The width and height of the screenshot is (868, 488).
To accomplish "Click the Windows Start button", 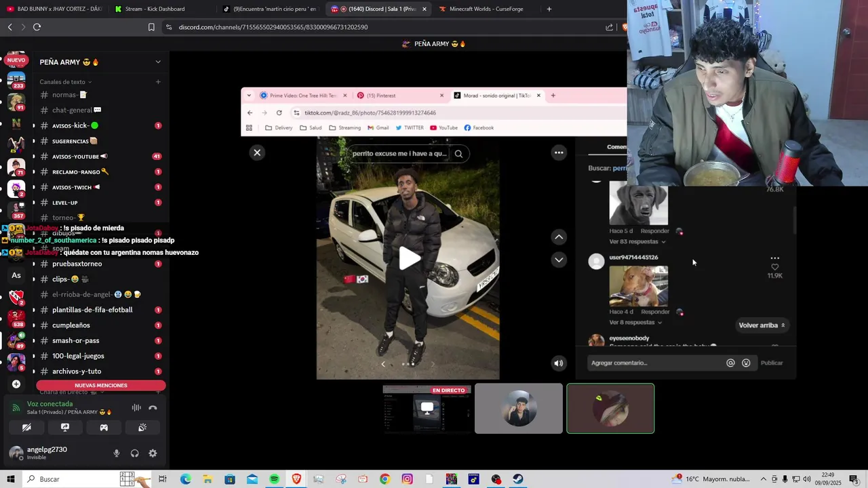I will 11,479.
